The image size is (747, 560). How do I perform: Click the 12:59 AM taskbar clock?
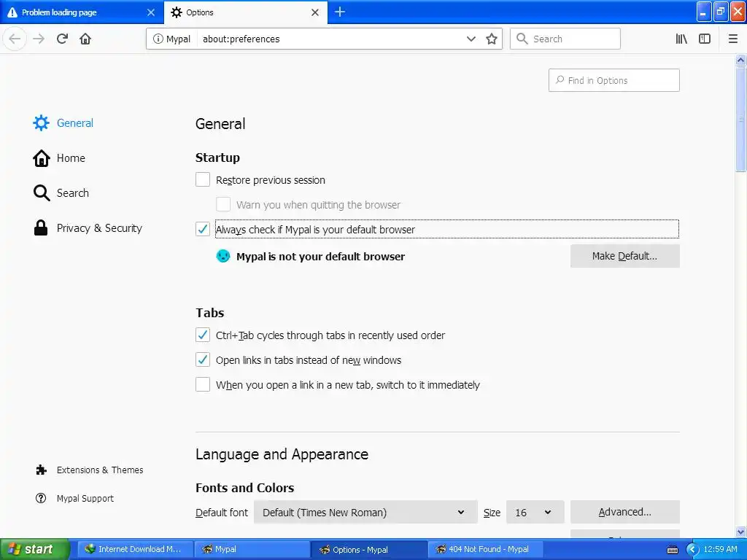[720, 550]
